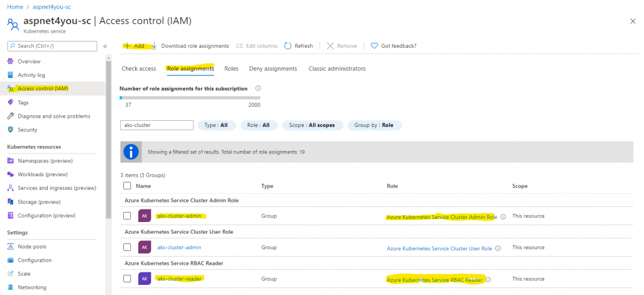Click info icon next to RBAC Reader role
644x295 pixels.
pyautogui.click(x=488, y=280)
